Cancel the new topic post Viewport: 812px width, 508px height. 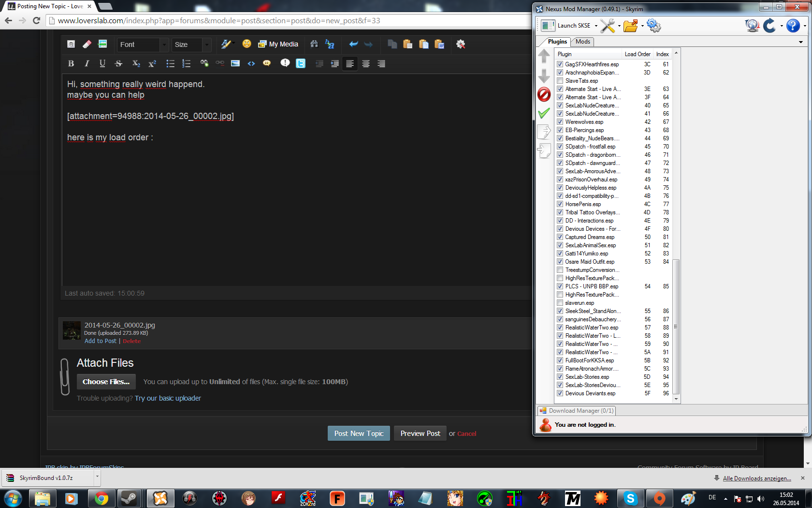(x=466, y=434)
